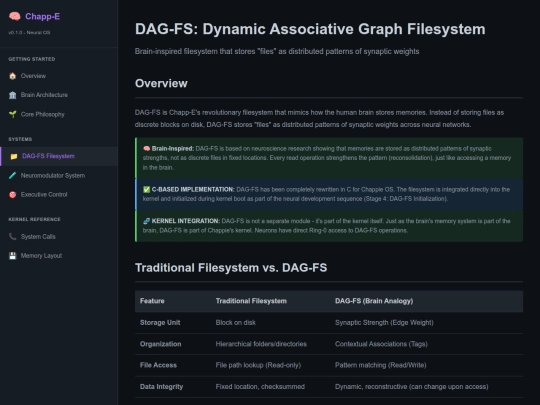Click the folder icon beside DAG-FS Filesystem
This screenshot has width=540, height=405.
[x=14, y=156]
